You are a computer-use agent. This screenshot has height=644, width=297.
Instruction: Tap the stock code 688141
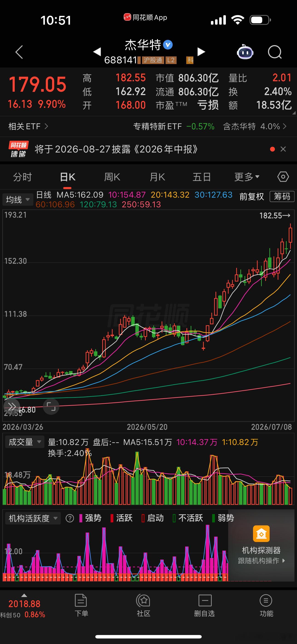120,60
